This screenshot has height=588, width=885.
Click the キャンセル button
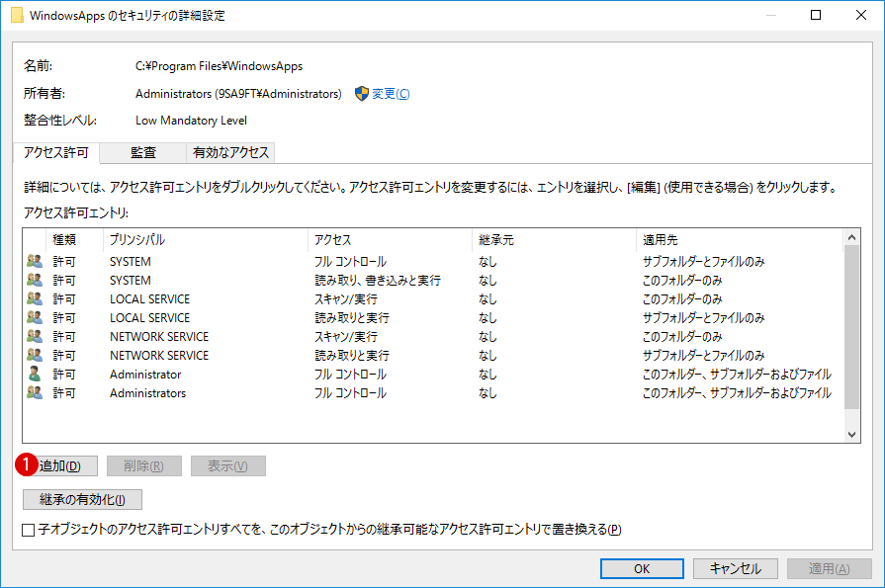(736, 569)
